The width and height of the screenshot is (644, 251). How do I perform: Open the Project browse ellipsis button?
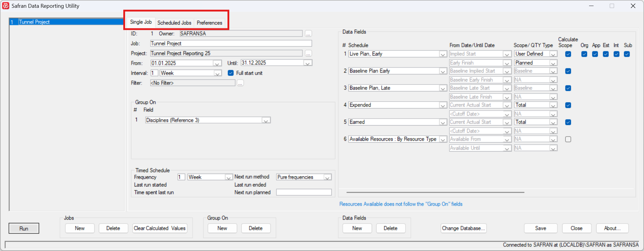[x=308, y=53]
